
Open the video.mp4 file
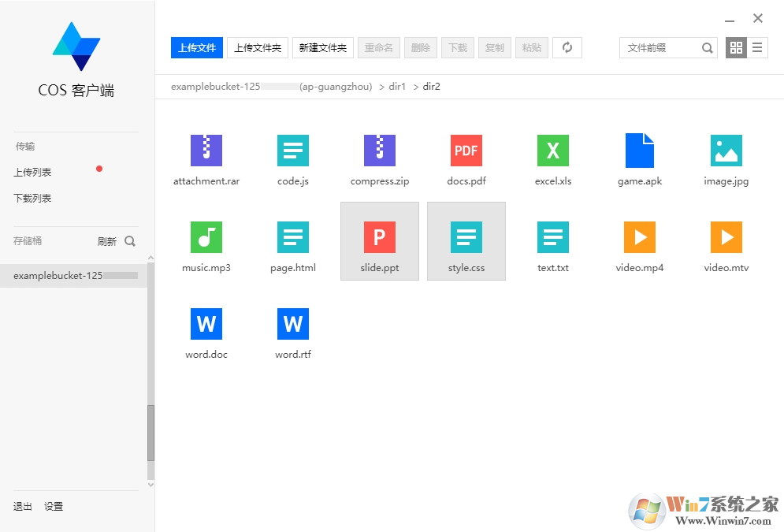[x=638, y=237]
